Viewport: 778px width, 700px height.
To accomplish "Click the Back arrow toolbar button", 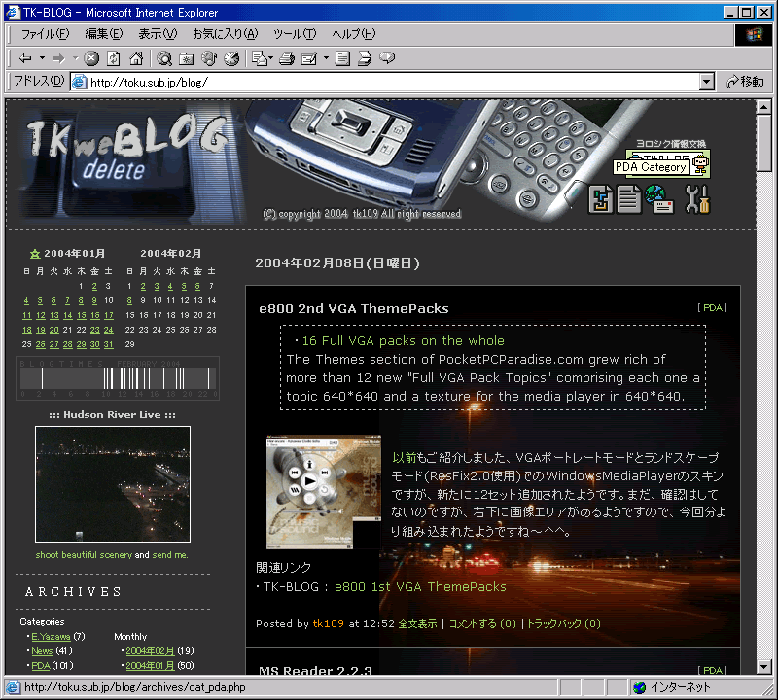I will (x=25, y=58).
